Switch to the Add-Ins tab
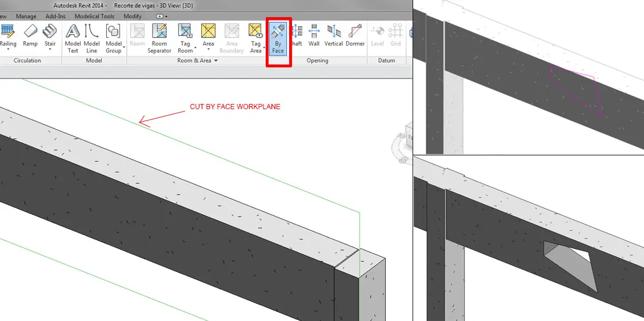The width and height of the screenshot is (644, 321). (55, 17)
